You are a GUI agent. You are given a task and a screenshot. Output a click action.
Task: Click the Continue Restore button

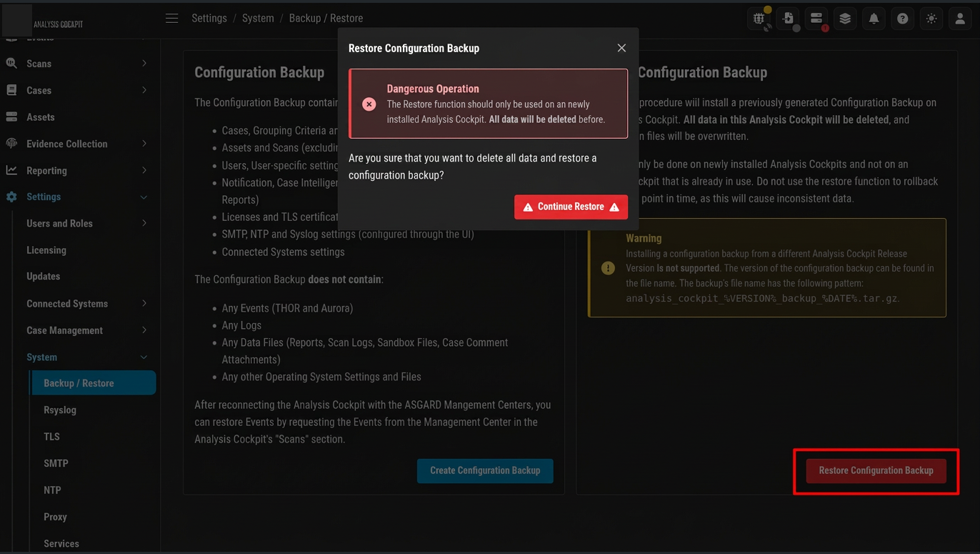571,207
